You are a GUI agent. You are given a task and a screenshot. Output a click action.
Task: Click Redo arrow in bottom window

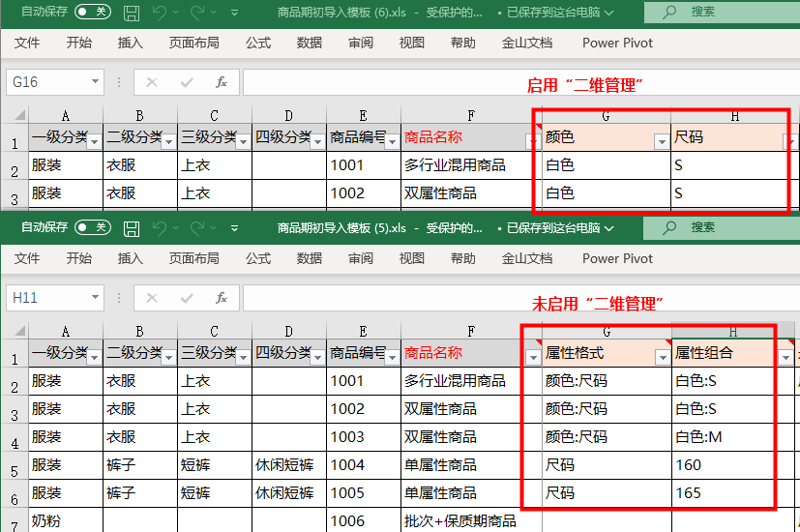click(x=198, y=228)
